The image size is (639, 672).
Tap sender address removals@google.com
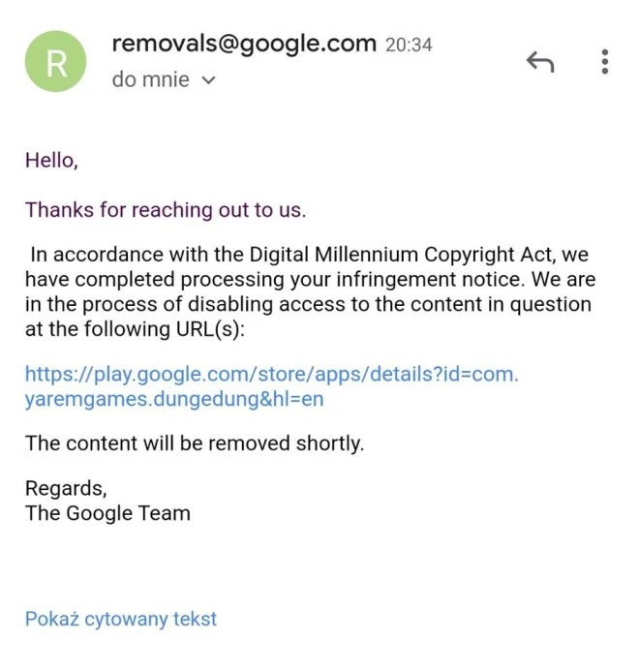coord(243,44)
